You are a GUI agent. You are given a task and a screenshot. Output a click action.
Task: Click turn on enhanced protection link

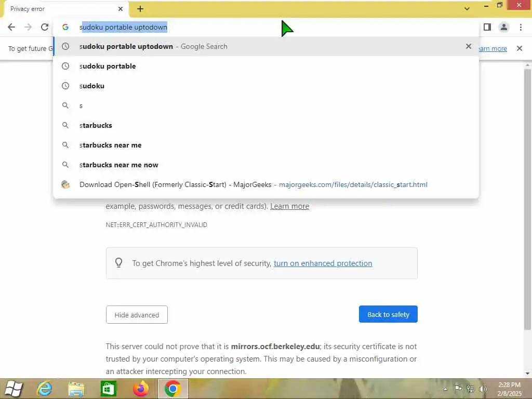[323, 263]
